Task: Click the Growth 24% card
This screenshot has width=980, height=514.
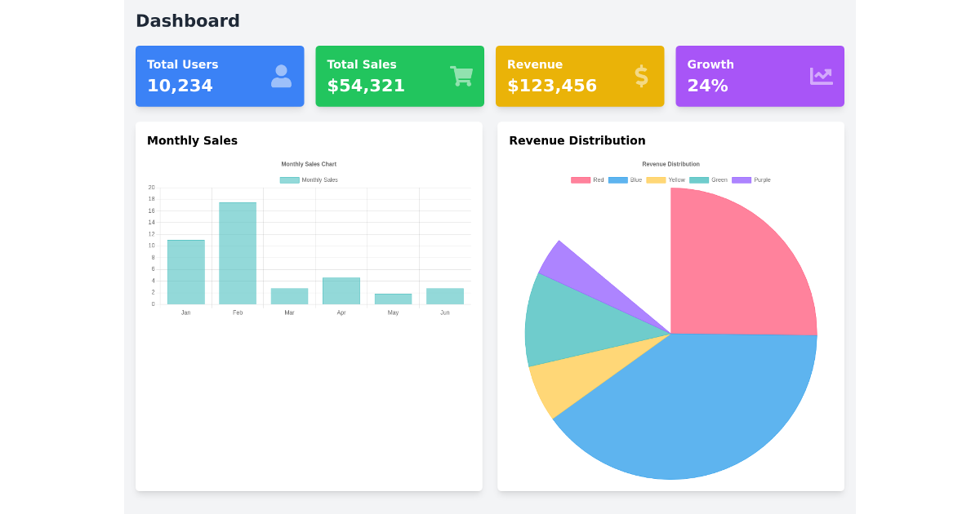Action: click(x=759, y=75)
